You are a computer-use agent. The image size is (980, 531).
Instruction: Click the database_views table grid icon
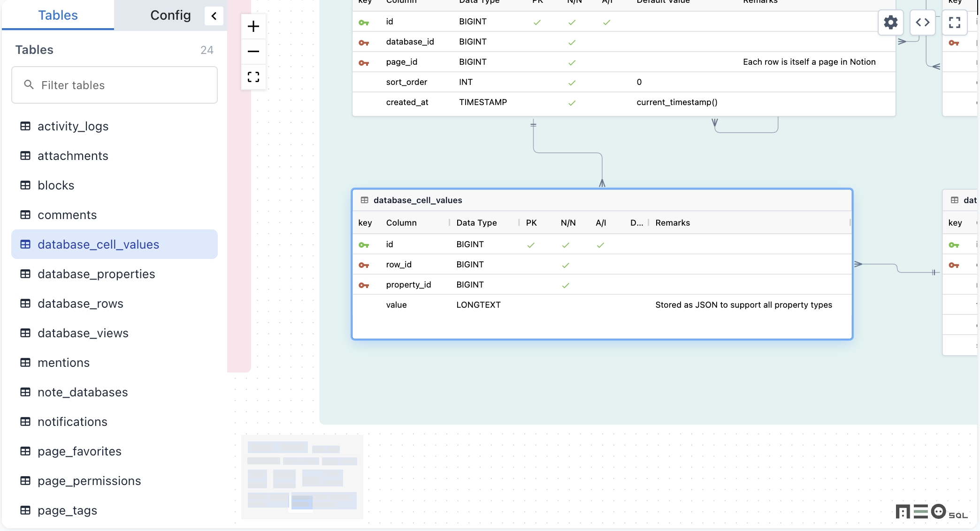pyautogui.click(x=25, y=333)
